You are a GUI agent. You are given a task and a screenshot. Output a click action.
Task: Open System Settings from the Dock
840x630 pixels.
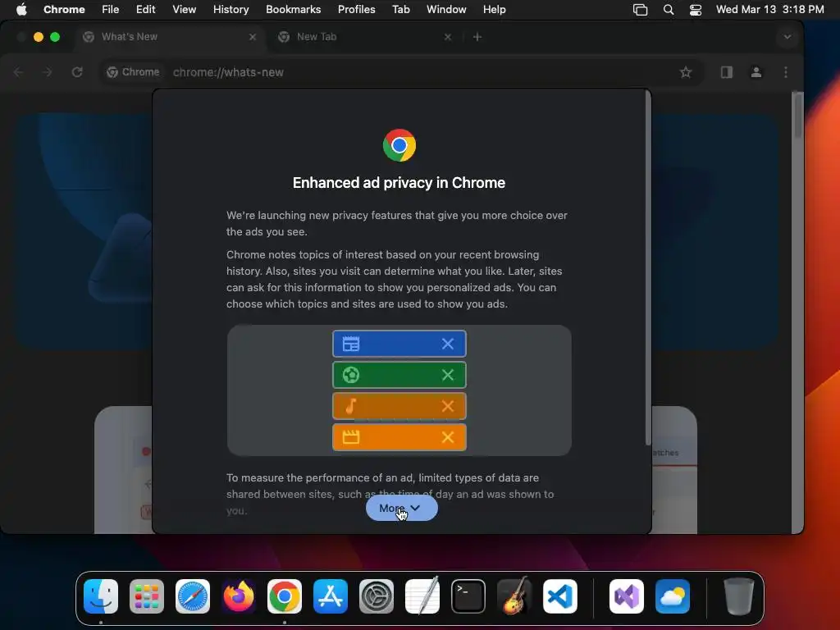click(x=376, y=596)
